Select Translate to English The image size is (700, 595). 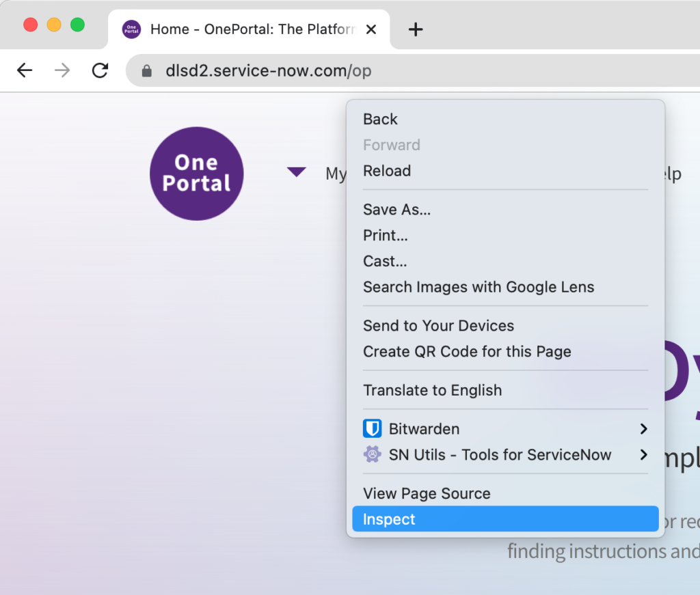pos(505,390)
